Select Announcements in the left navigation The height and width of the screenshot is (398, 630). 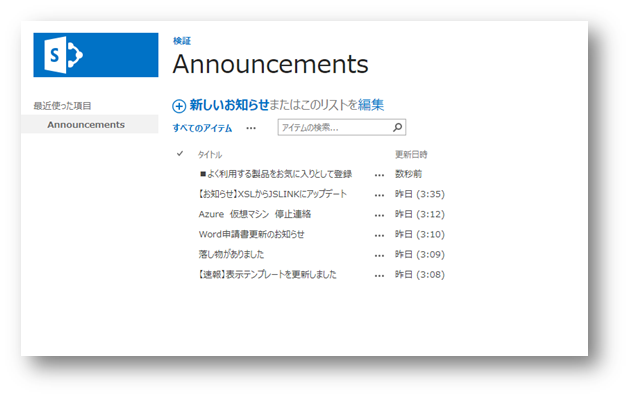click(x=86, y=125)
